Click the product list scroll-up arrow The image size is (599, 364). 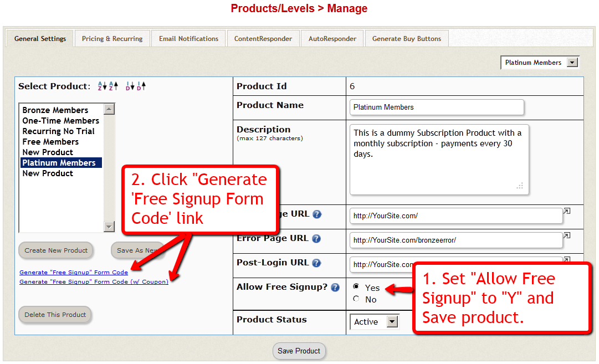pos(109,109)
